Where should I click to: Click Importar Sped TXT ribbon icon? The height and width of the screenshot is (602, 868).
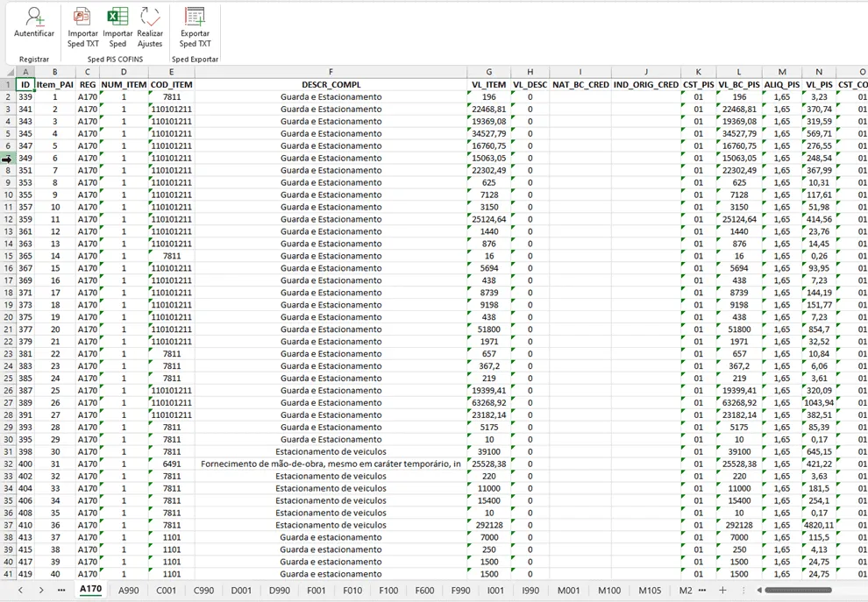point(82,17)
